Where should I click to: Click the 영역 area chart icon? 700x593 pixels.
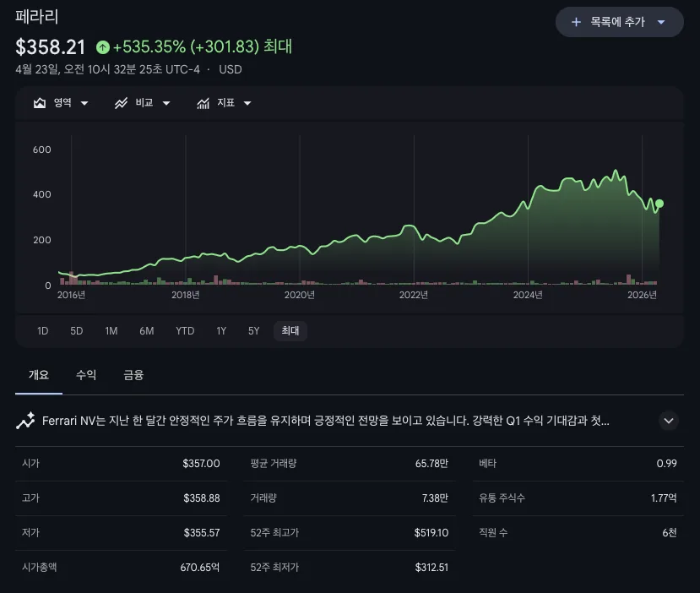[x=40, y=103]
